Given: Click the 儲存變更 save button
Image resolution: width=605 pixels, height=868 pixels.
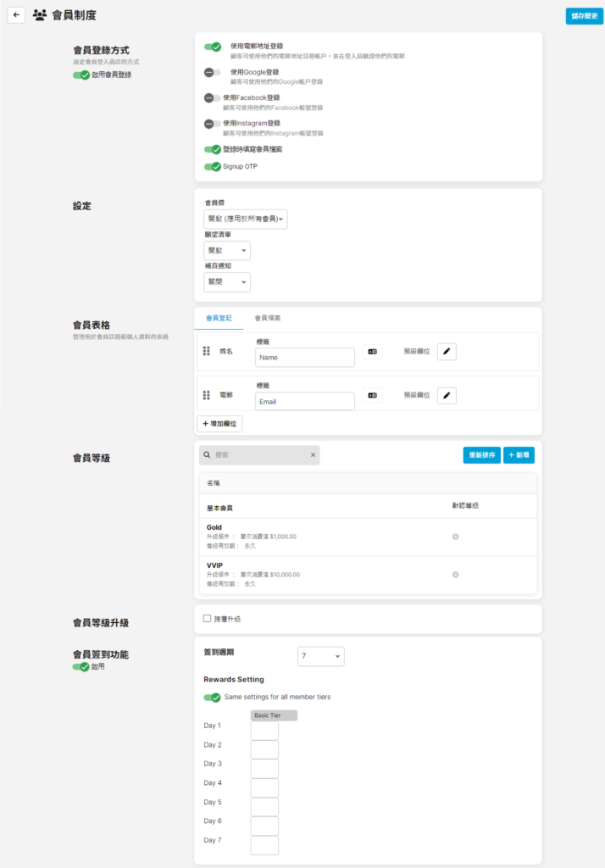Looking at the screenshot, I should point(584,16).
